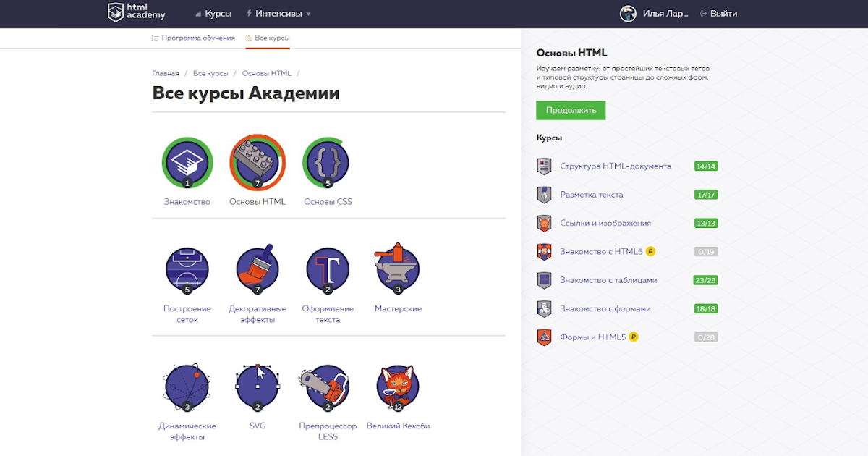Open the Знакомство с формами course link
The height and width of the screenshot is (456, 868).
(x=605, y=308)
